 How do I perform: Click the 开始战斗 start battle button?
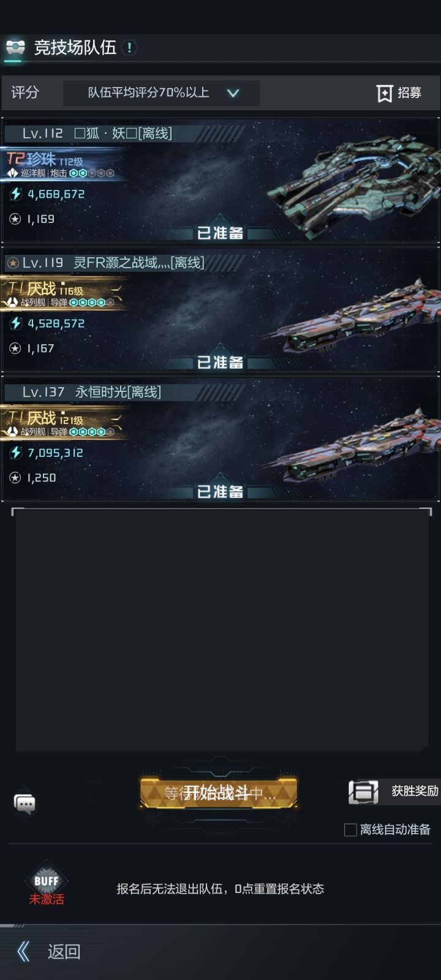[219, 793]
